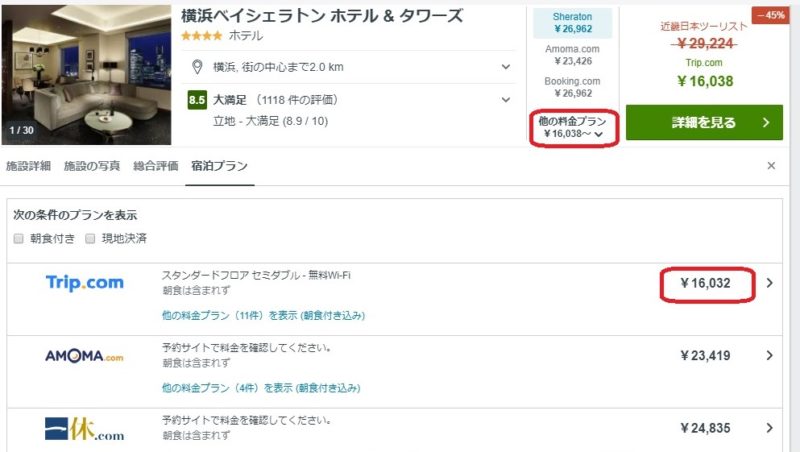
Task: Click the four-star hotel rating
Action: click(x=202, y=36)
